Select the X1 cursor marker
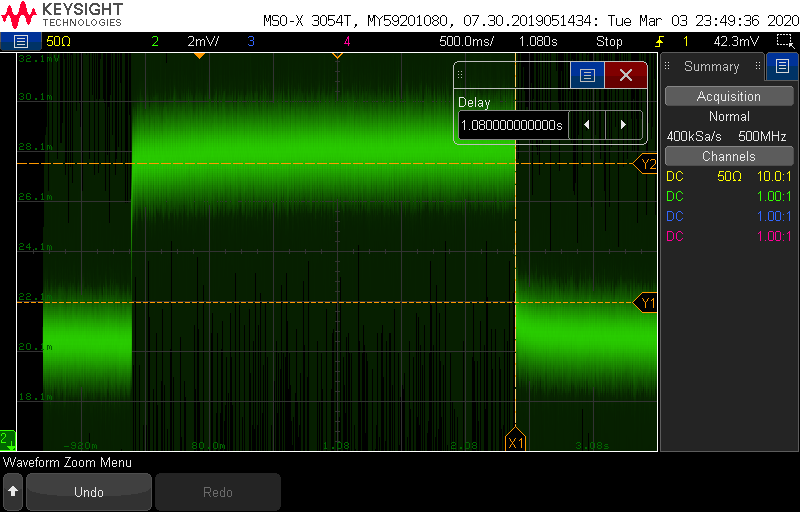Viewport: 800px width, 512px height. [x=515, y=442]
